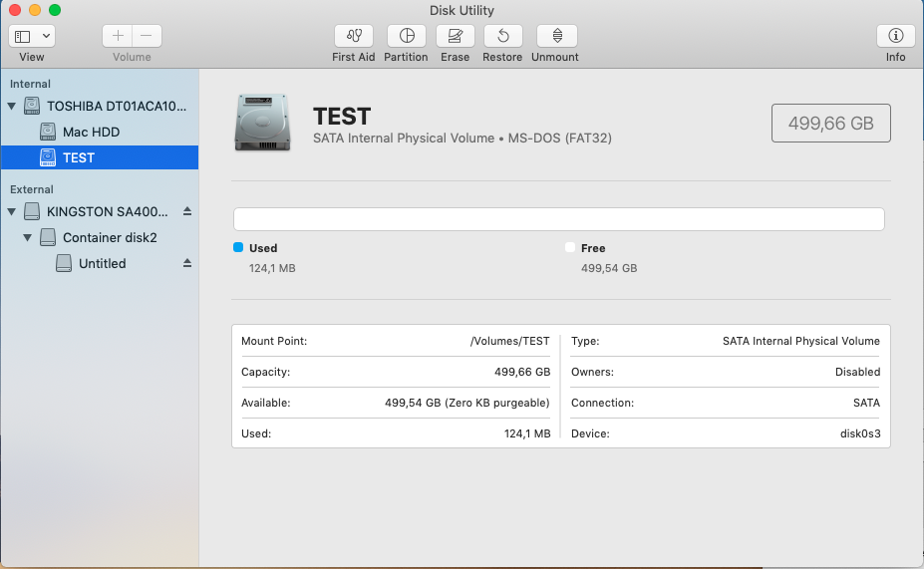Click the Restore toolbar icon
Viewport: 924px width, 569px height.
point(502,36)
